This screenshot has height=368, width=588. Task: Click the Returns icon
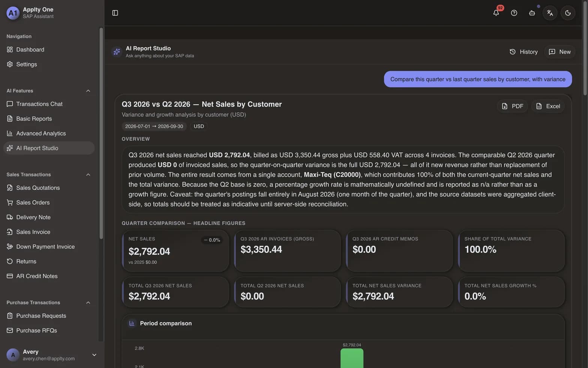tap(10, 261)
